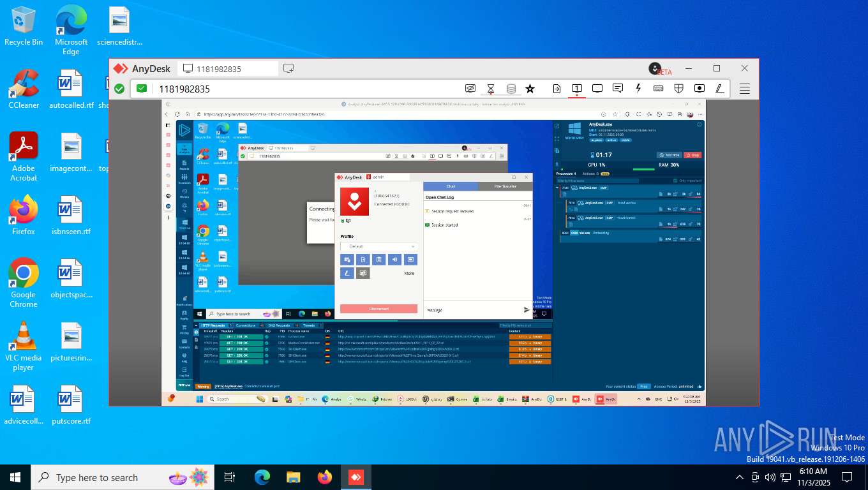Click the red Stop button in ANY.RUN
Image resolution: width=868 pixels, height=490 pixels.
pos(692,155)
